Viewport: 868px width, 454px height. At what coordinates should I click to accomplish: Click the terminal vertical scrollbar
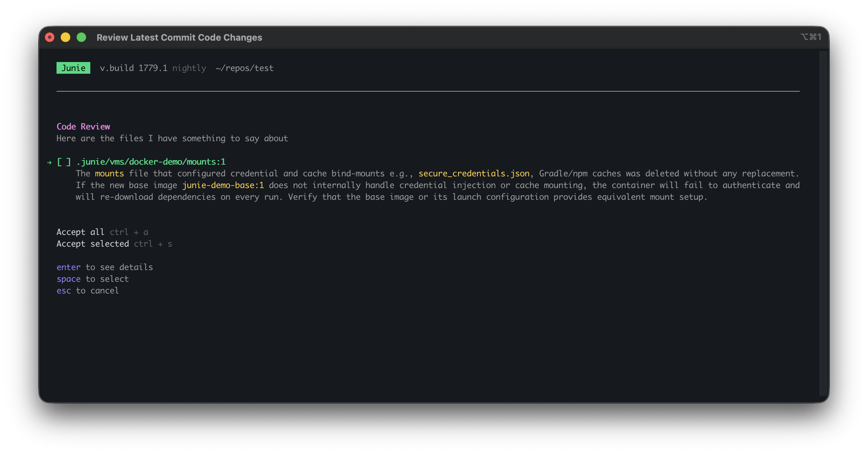[824, 223]
